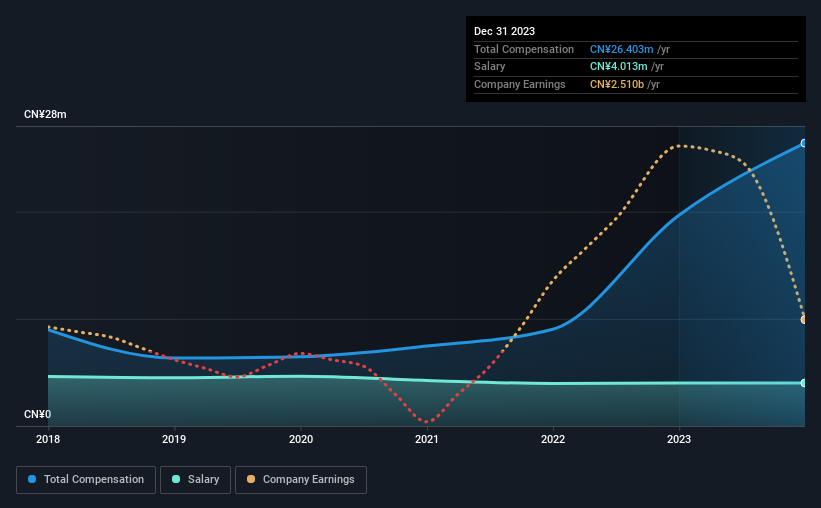Select the 2023 x-axis label

679,439
